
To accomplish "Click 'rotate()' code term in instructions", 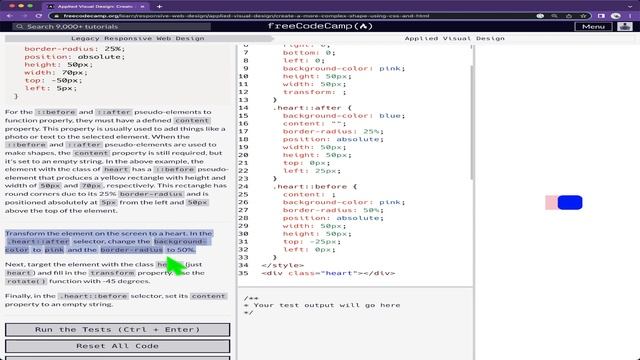I will pyautogui.click(x=27, y=281).
